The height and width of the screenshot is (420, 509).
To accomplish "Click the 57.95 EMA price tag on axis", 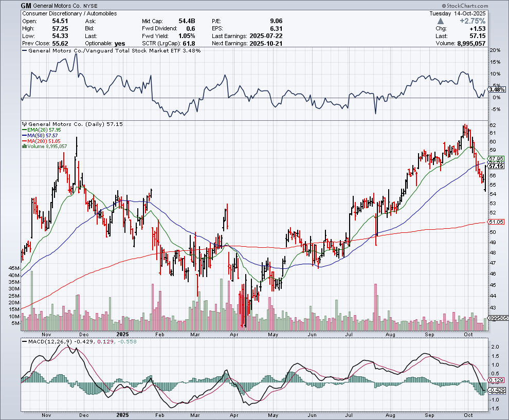I will [x=496, y=158].
